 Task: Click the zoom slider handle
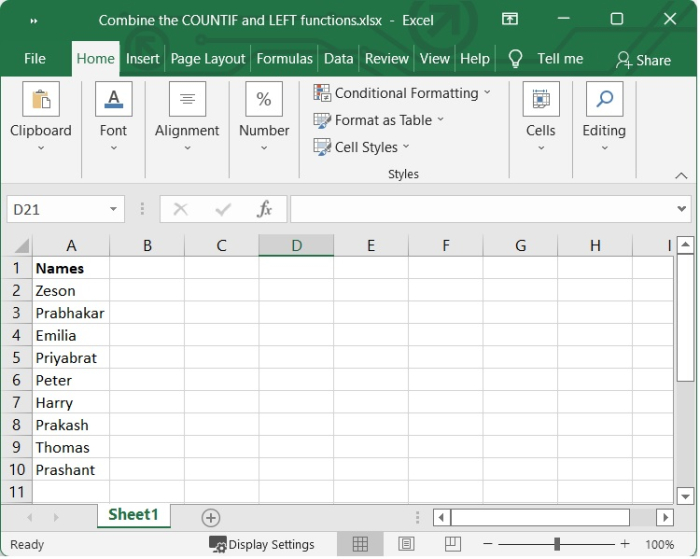point(557,544)
